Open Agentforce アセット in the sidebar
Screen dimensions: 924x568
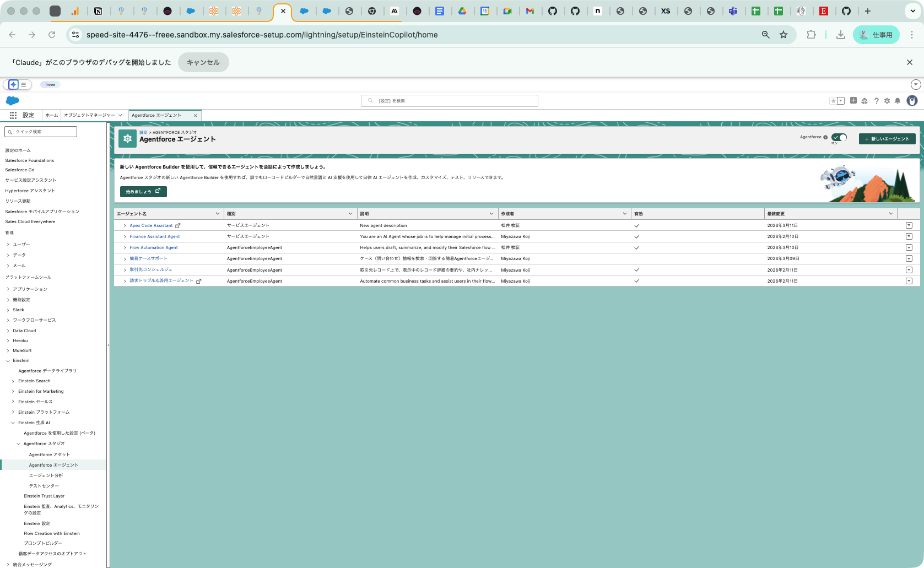pos(50,455)
